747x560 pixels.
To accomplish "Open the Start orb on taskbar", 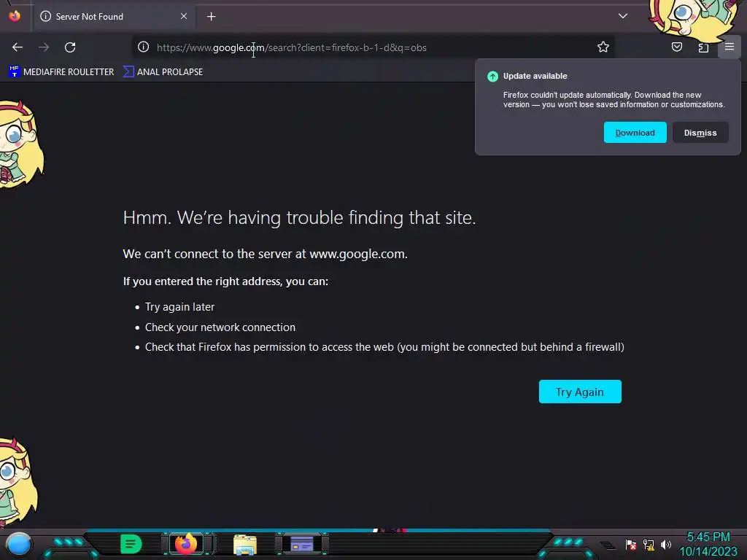I will [x=18, y=544].
